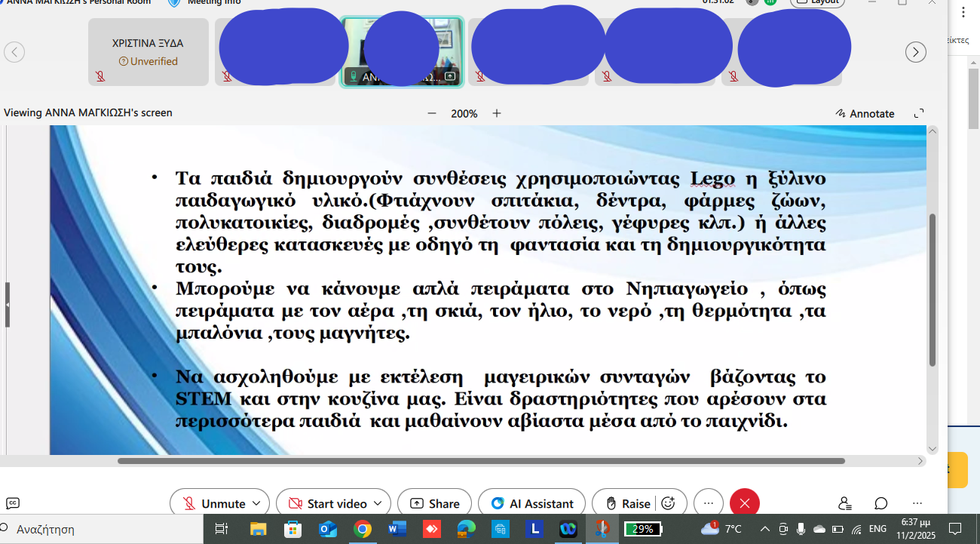This screenshot has width=980, height=544.
Task: Open the more options ellipsis button
Action: (x=708, y=503)
